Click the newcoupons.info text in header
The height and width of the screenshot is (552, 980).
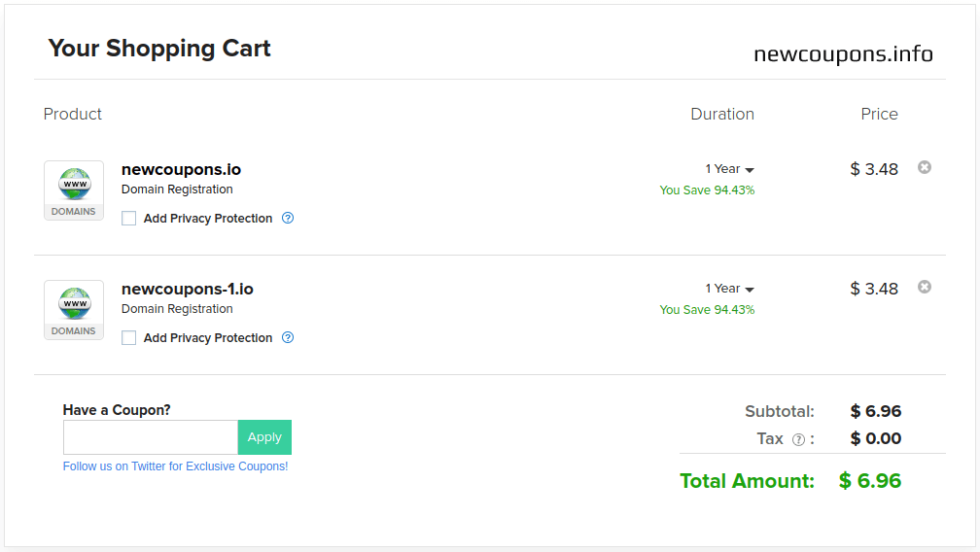pyautogui.click(x=843, y=54)
